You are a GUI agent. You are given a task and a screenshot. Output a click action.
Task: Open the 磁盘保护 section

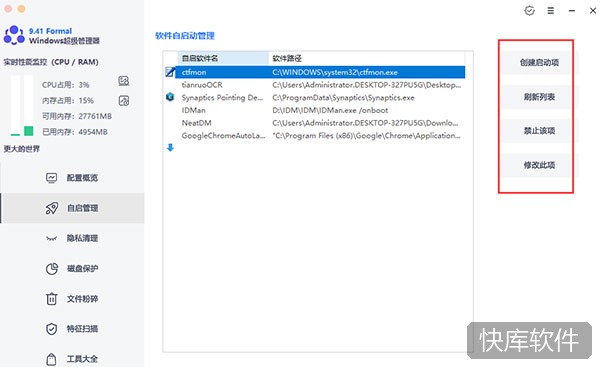click(72, 269)
